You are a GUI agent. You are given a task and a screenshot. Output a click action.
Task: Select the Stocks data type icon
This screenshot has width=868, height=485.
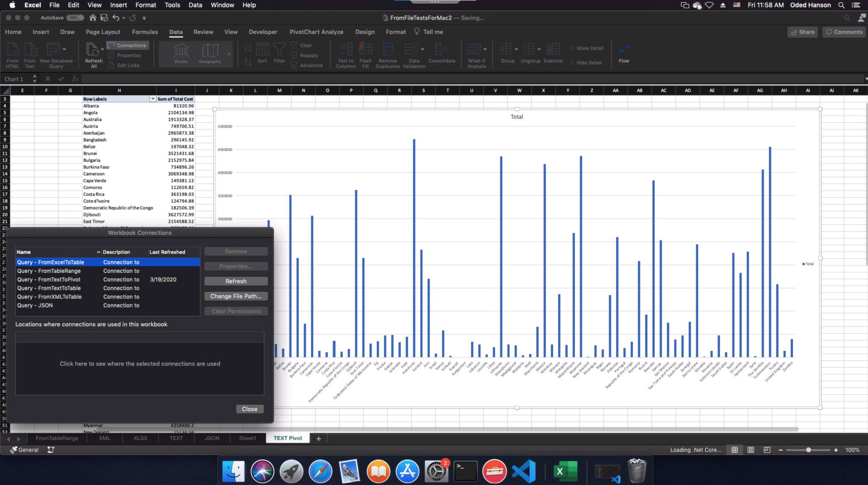tap(181, 53)
